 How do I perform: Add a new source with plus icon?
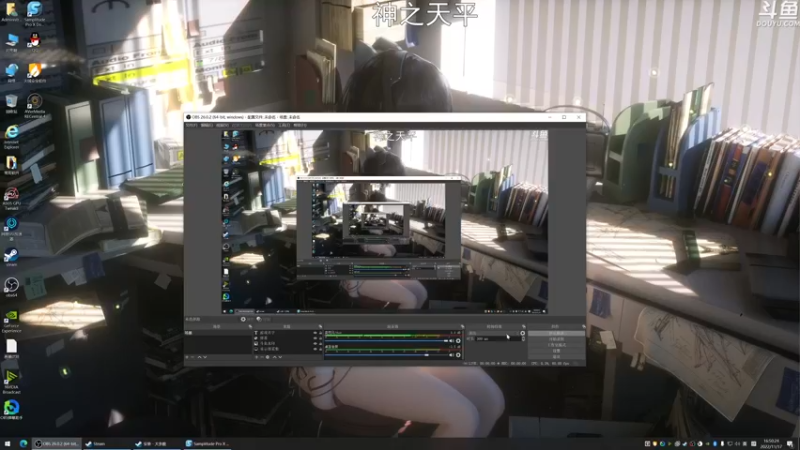coord(256,357)
